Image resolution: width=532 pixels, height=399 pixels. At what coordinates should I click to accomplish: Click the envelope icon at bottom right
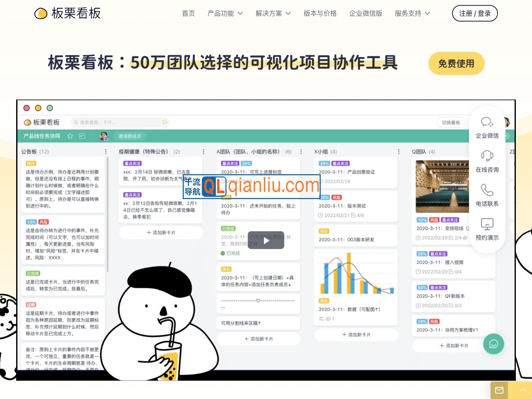[x=499, y=390]
